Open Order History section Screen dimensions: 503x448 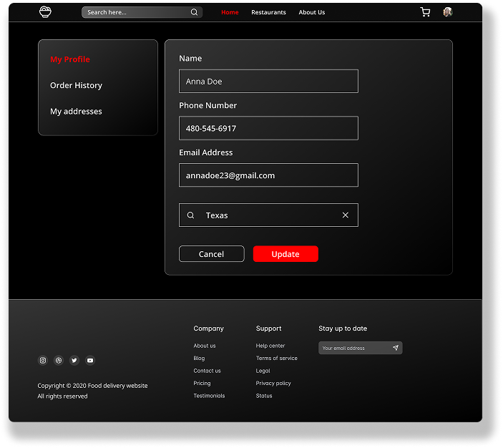[x=76, y=85]
